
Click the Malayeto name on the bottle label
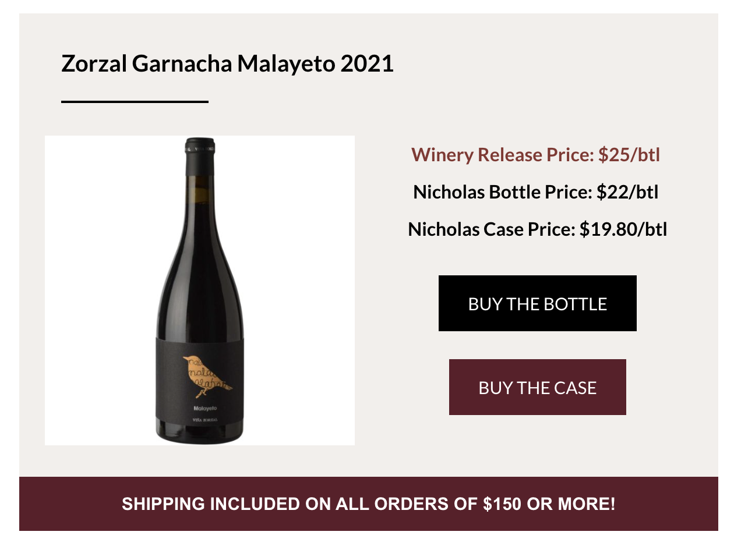point(204,408)
